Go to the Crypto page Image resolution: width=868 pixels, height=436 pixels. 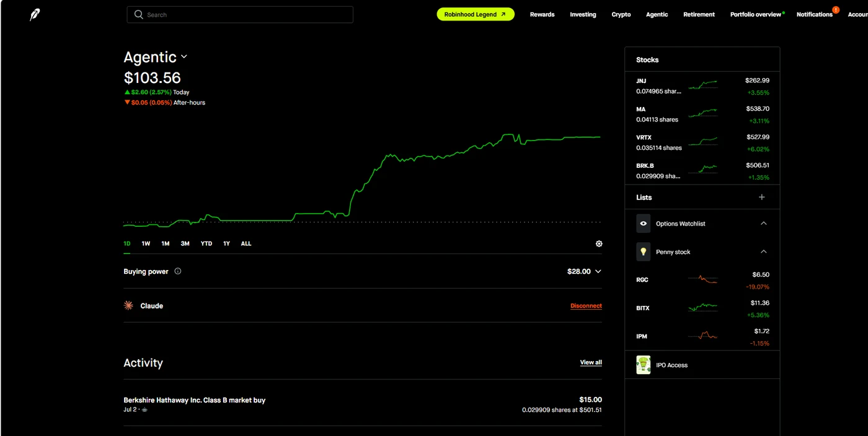click(621, 14)
